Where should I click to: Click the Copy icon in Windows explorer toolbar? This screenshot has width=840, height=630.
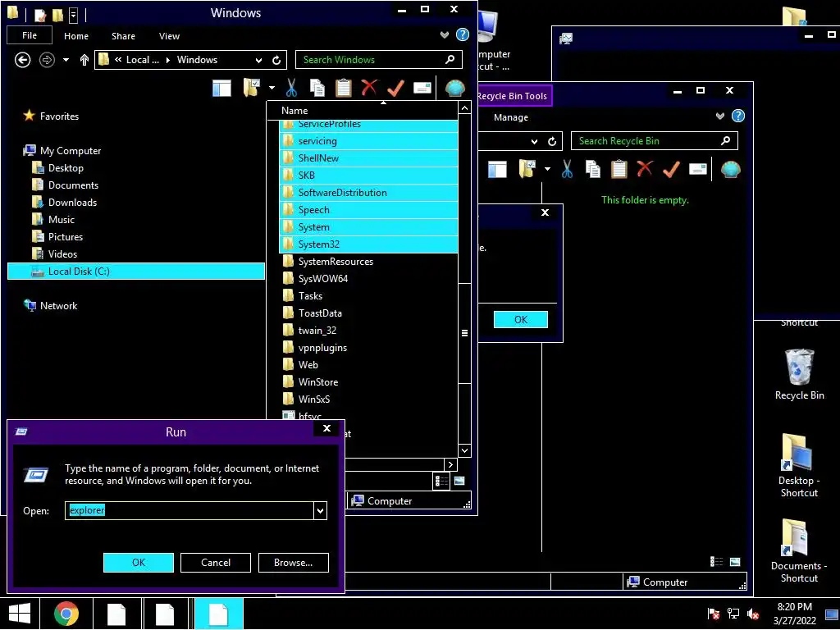317,88
